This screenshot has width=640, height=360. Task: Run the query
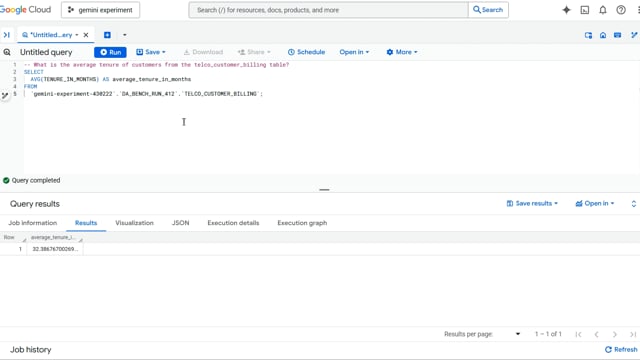[110, 52]
